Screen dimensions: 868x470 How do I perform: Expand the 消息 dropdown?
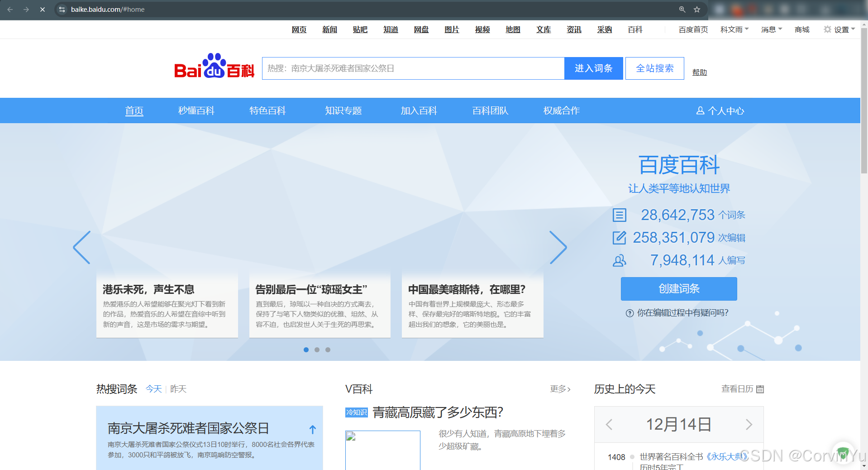coord(772,29)
